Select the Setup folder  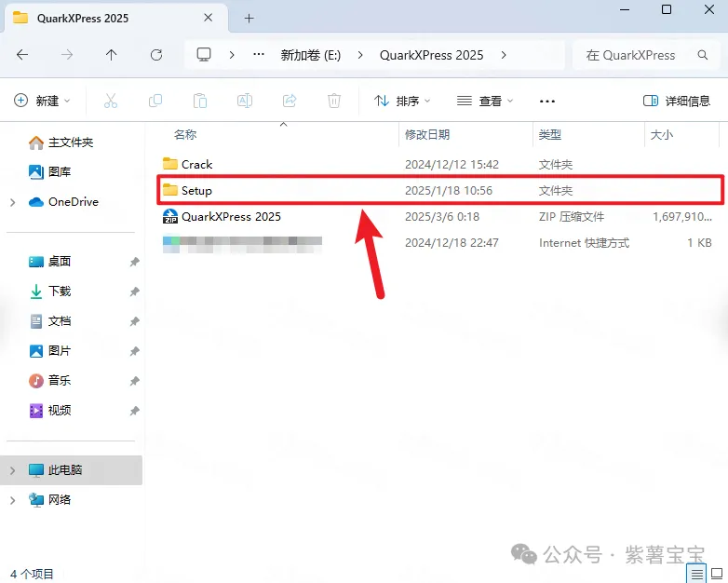(x=196, y=190)
